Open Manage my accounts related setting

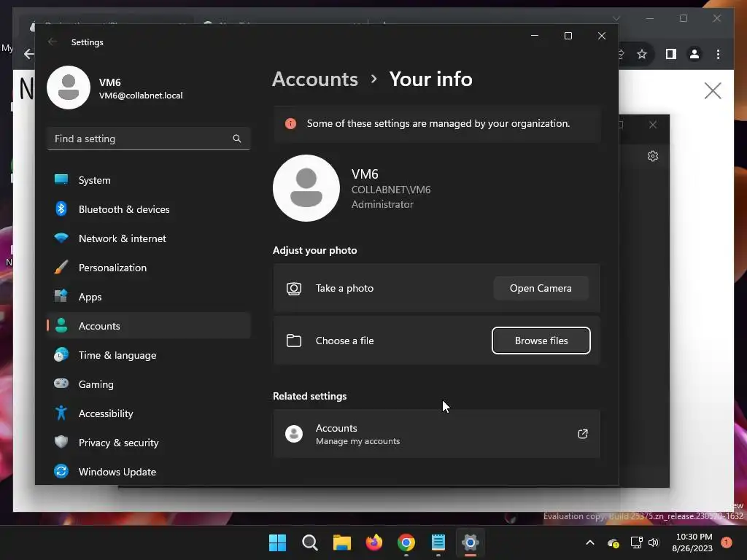point(436,434)
